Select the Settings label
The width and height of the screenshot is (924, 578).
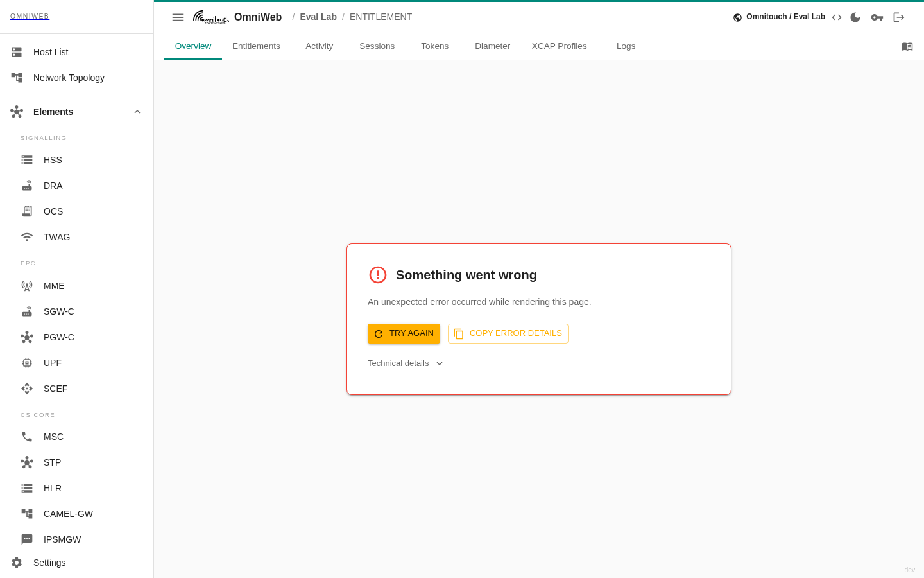(x=49, y=563)
